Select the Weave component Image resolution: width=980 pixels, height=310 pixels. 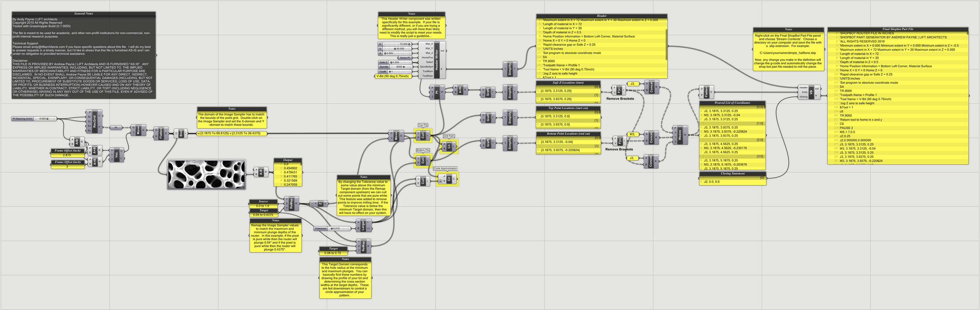[680, 135]
